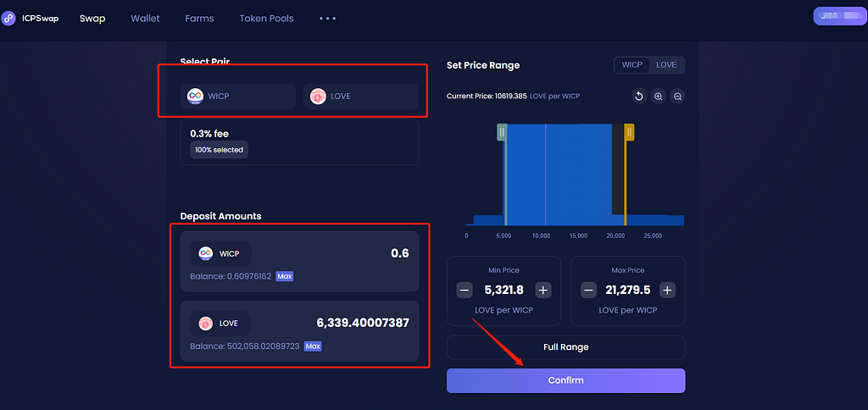This screenshot has width=868, height=410.
Task: Edit the WICP deposit amount 0.6
Action: [400, 253]
